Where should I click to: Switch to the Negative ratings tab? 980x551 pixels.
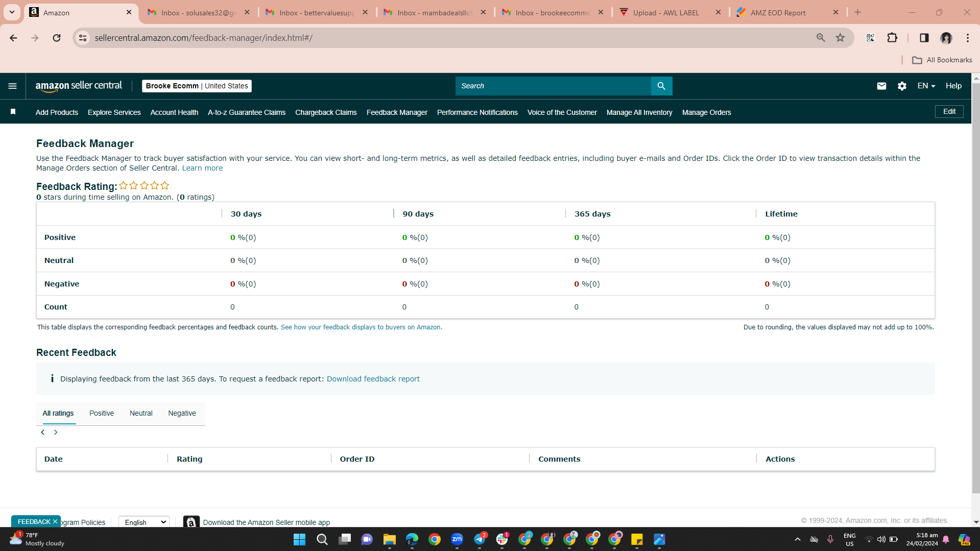click(182, 413)
